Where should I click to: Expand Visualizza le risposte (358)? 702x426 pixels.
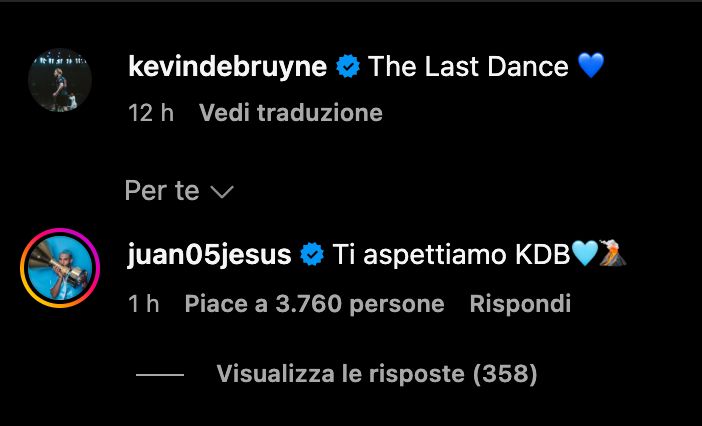tap(377, 375)
